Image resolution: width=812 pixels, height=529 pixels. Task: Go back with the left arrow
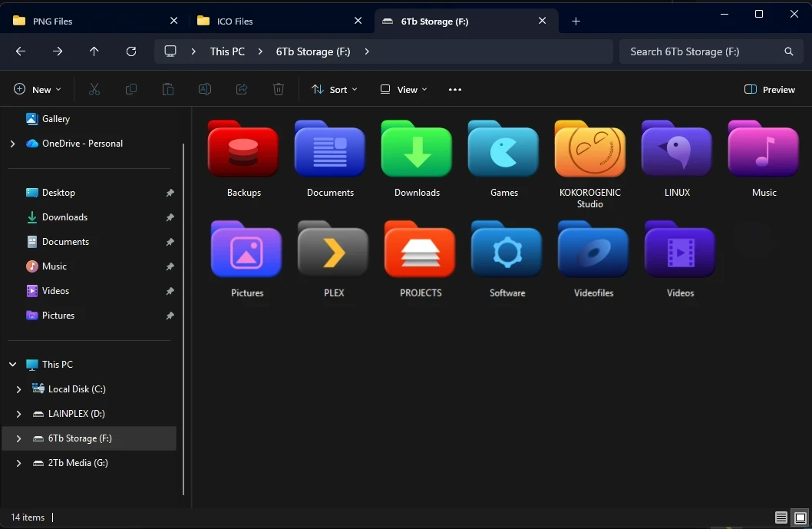(21, 51)
